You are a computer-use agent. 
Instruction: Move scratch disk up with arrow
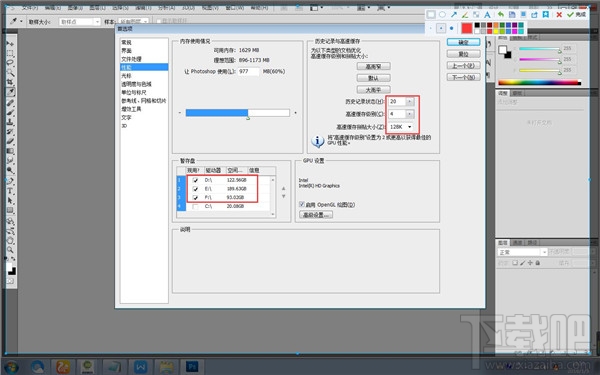pos(284,188)
